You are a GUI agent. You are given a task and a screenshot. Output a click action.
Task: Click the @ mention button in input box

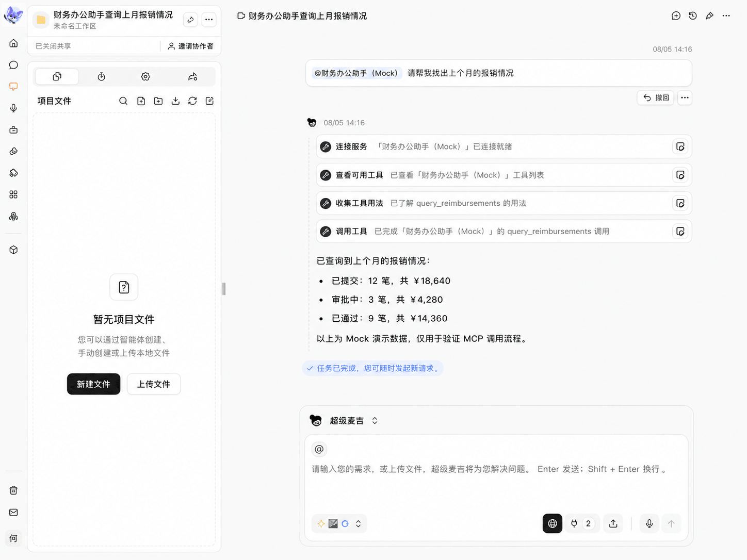click(x=319, y=449)
